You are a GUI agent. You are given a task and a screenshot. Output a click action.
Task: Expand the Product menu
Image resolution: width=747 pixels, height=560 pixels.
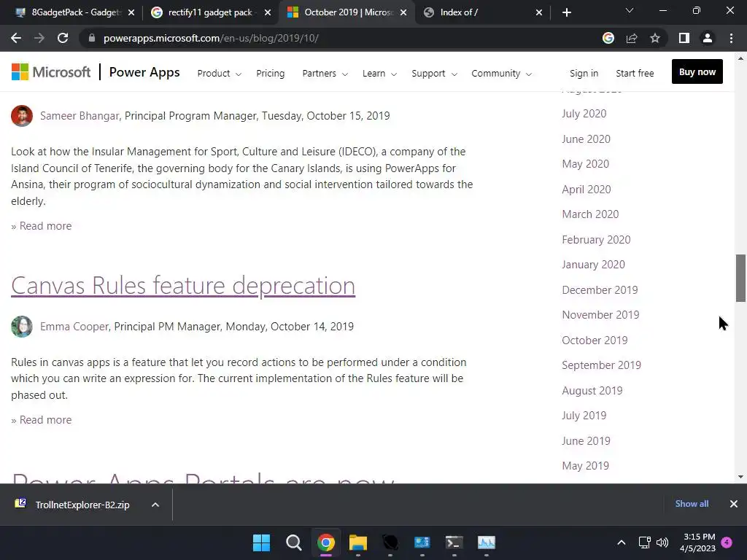click(219, 74)
